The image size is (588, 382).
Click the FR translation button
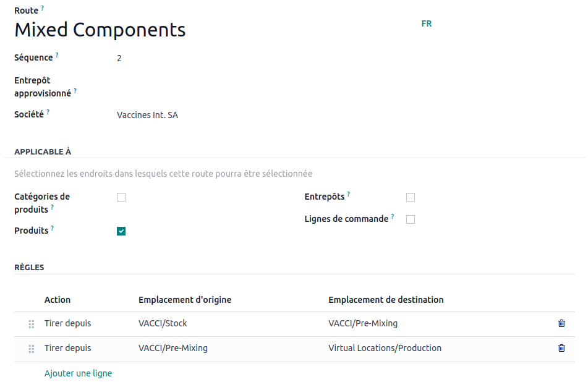tap(427, 23)
